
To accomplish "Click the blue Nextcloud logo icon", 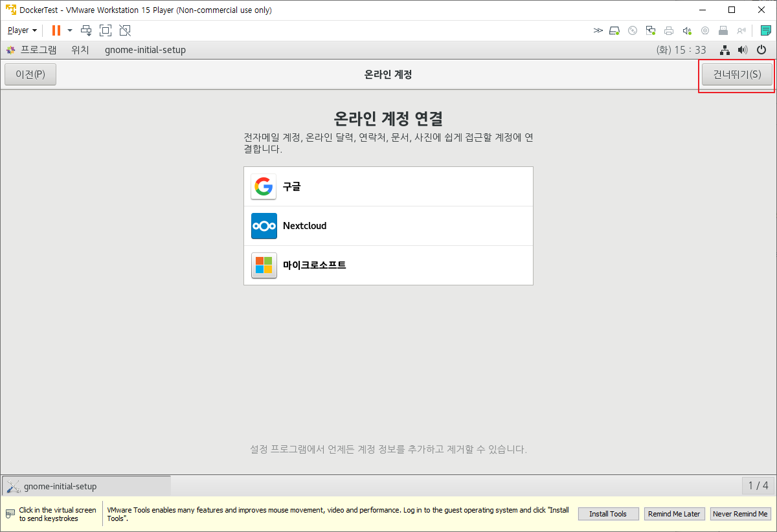I will (264, 226).
